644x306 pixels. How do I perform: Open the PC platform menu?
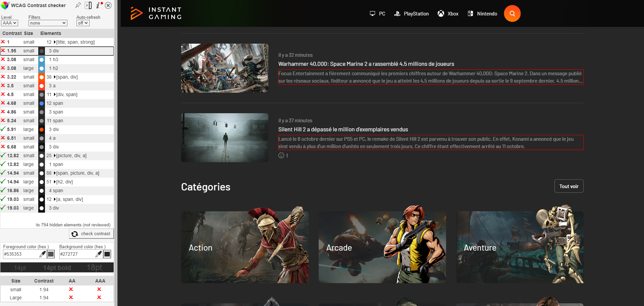tap(377, 14)
